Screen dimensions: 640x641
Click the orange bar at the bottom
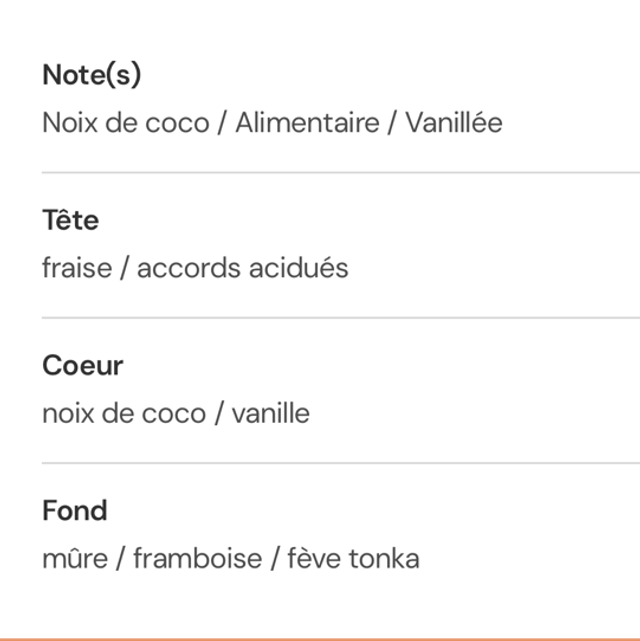(x=320, y=637)
